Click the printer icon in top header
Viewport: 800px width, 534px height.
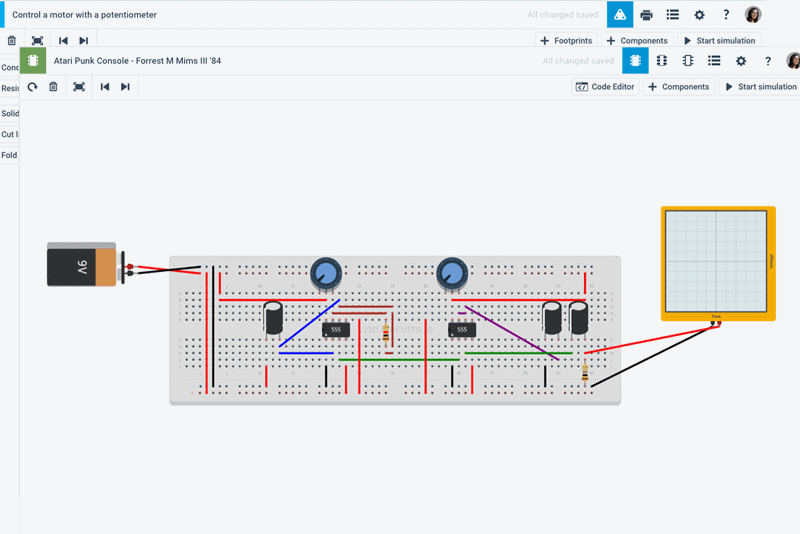pyautogui.click(x=647, y=15)
